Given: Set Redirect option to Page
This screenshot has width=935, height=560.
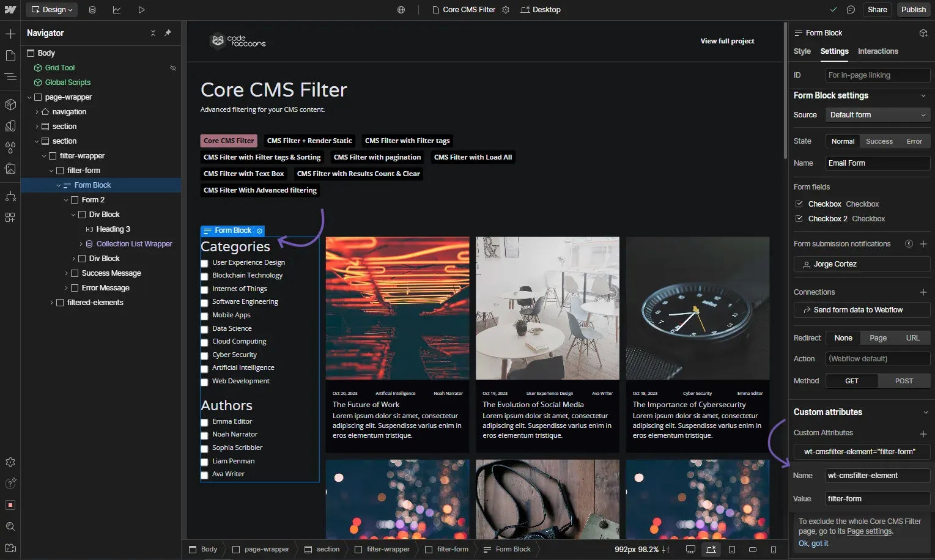Looking at the screenshot, I should [878, 338].
